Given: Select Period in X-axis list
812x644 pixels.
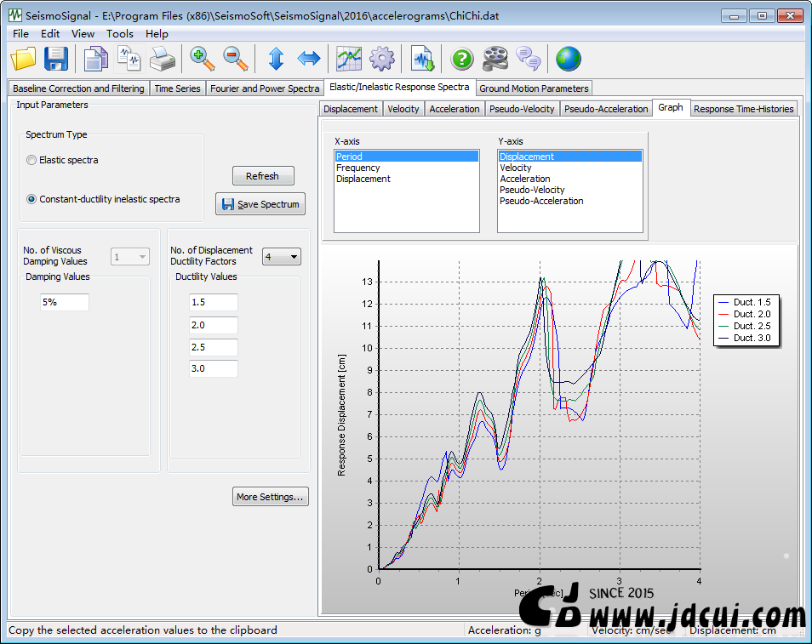Looking at the screenshot, I should click(407, 157).
